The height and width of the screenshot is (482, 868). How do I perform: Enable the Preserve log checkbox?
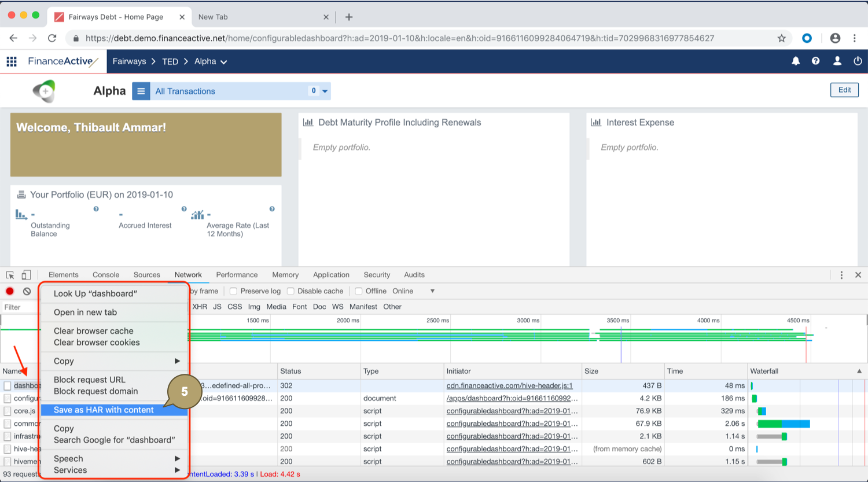(x=233, y=291)
